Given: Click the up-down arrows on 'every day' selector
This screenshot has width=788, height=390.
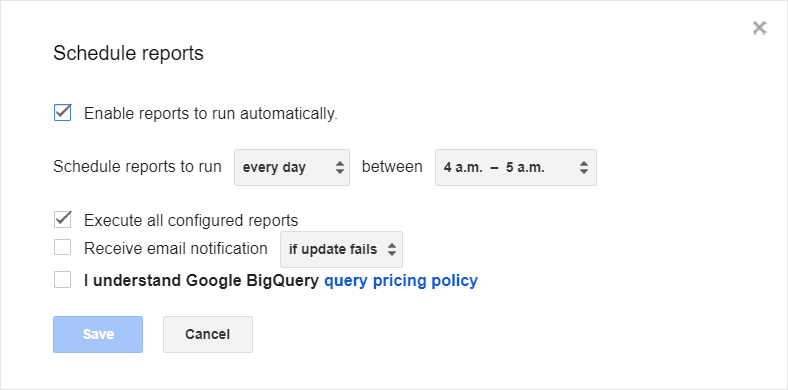Looking at the screenshot, I should 340,167.
